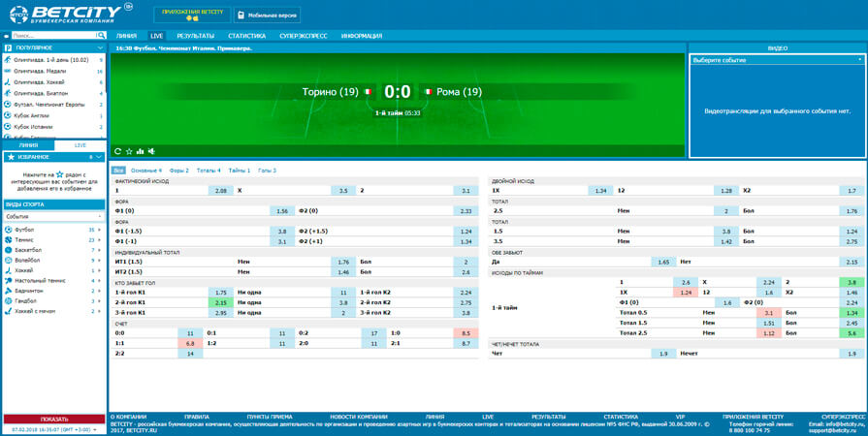The width and height of the screenshot is (868, 436).
Task: Click the small icon left of the search box
Action: pos(7,36)
